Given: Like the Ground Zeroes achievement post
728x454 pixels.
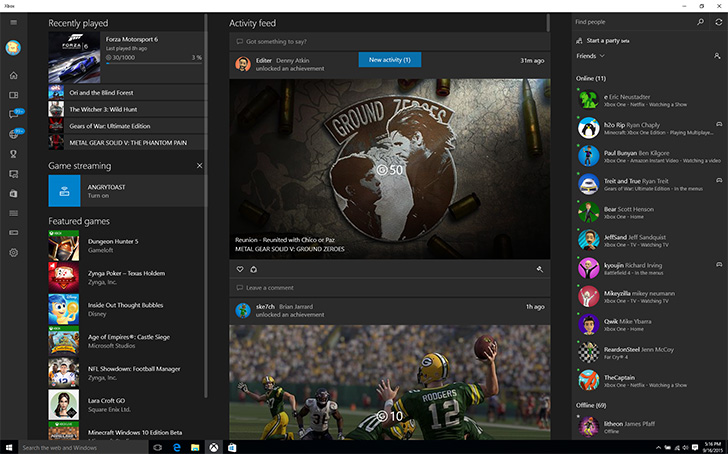Looking at the screenshot, I should pyautogui.click(x=240, y=269).
